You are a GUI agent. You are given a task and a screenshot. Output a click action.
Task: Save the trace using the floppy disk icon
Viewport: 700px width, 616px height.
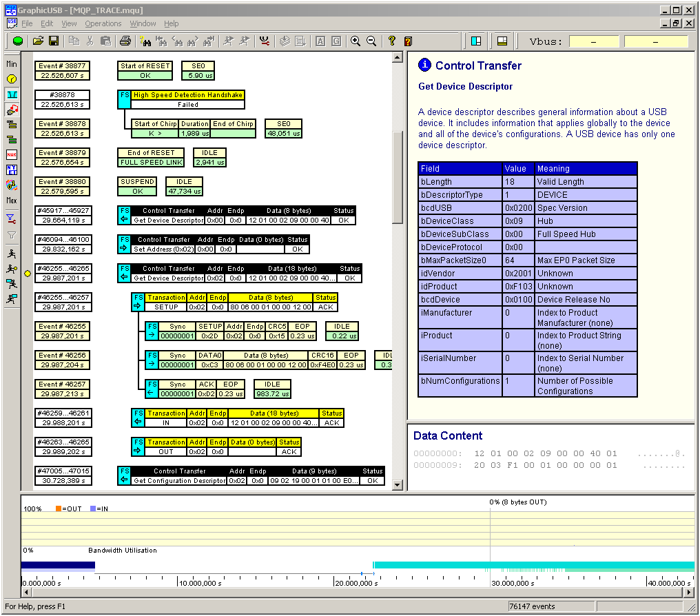53,41
